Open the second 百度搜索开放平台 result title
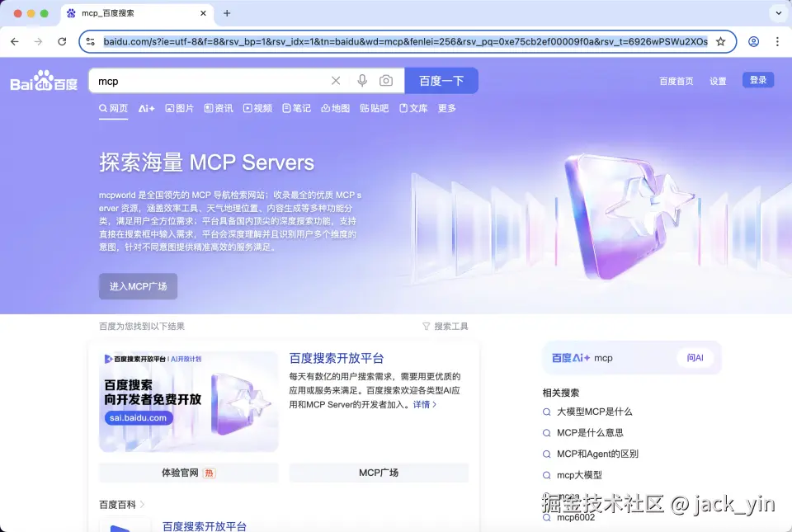792x532 pixels. tap(205, 526)
